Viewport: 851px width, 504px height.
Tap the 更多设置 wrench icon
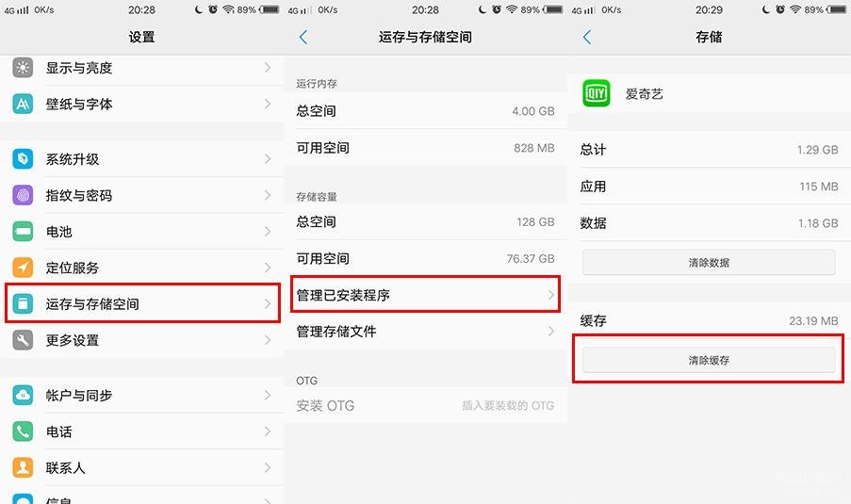coord(23,340)
